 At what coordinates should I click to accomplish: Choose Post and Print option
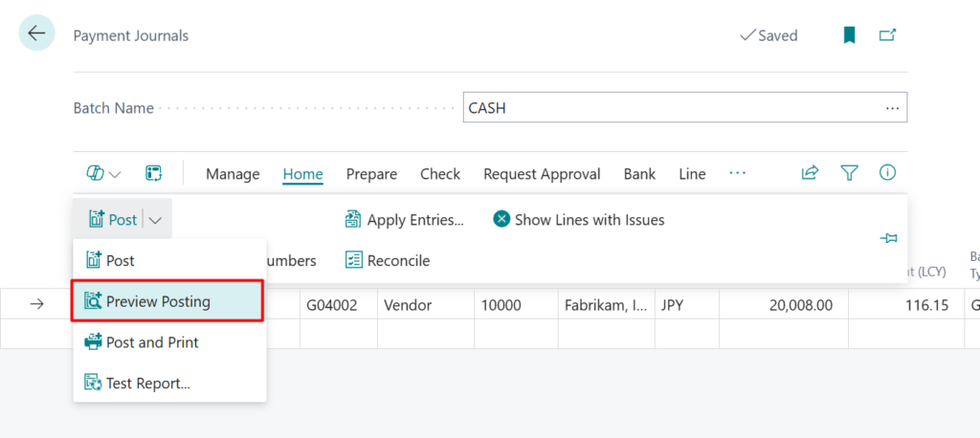coord(152,342)
